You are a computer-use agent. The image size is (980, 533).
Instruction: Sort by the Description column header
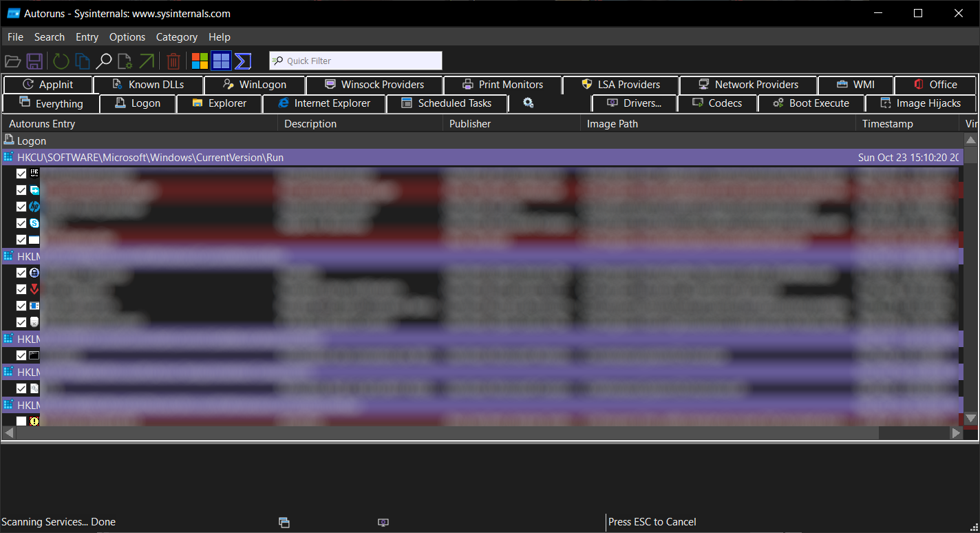[x=361, y=124]
